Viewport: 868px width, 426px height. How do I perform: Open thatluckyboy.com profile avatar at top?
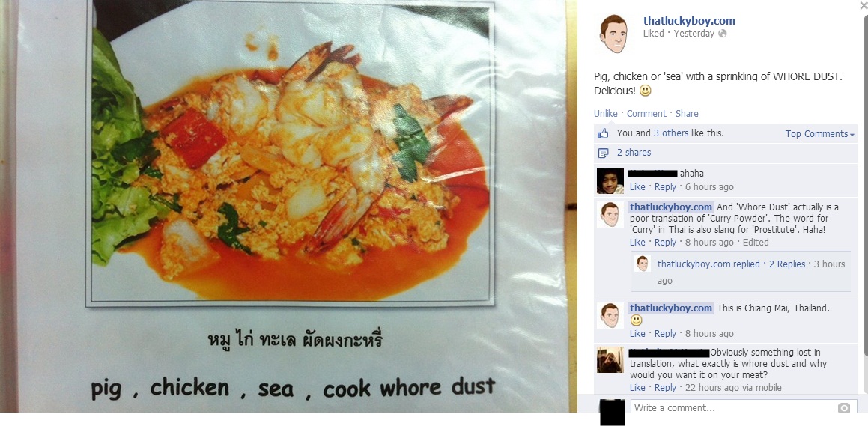(x=613, y=34)
